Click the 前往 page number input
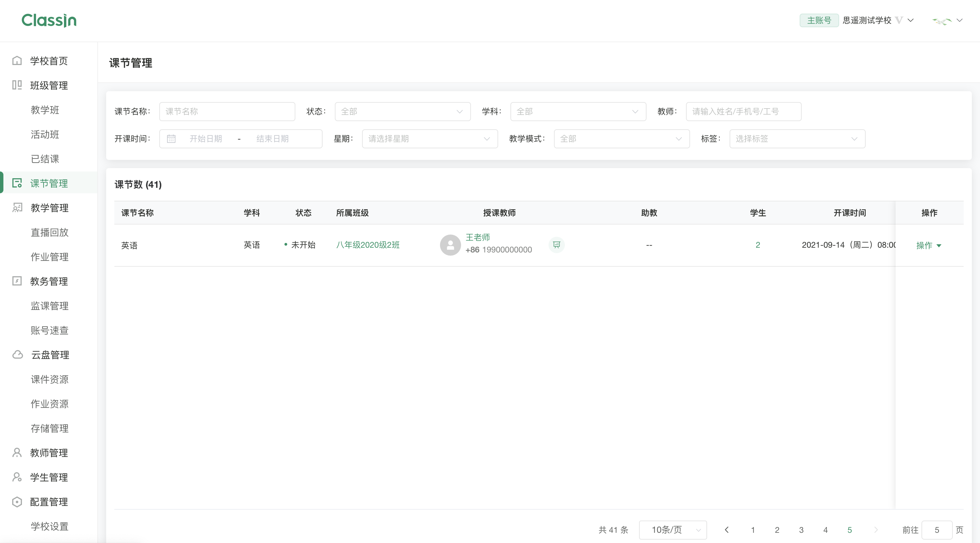Screen dimensions: 980x543 937,530
